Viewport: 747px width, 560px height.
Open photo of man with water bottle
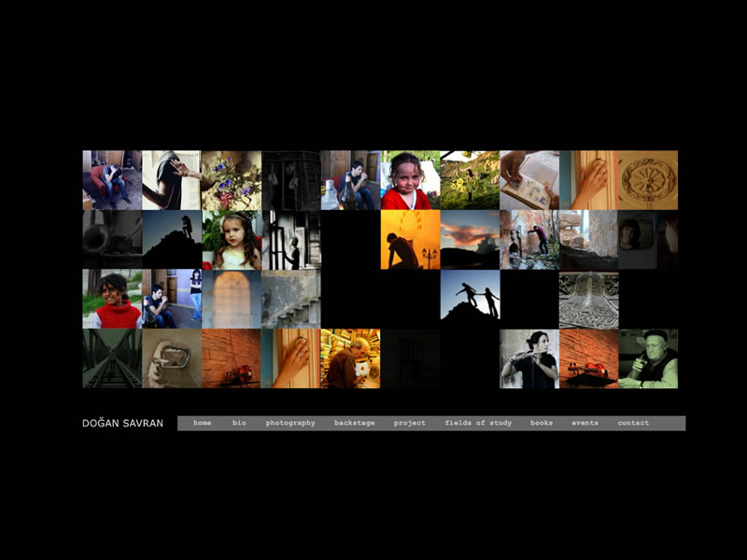(x=351, y=180)
